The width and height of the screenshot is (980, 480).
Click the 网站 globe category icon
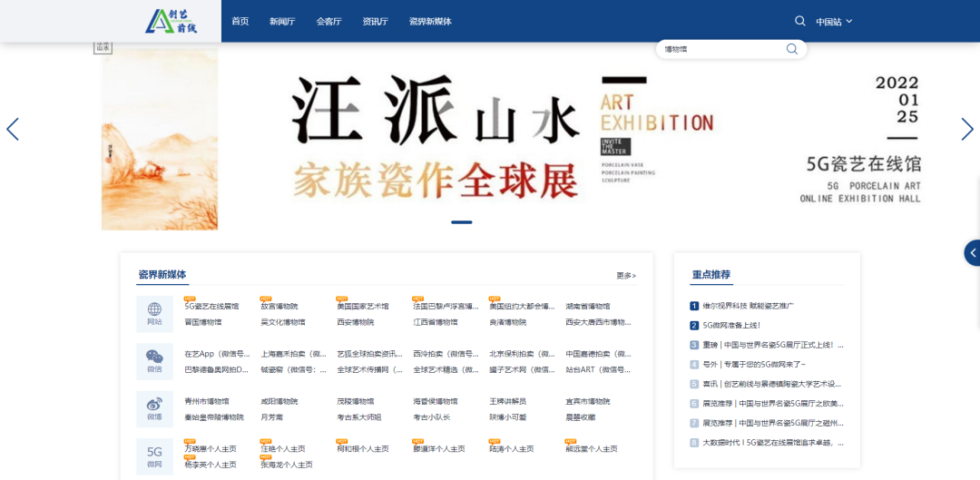point(154,314)
